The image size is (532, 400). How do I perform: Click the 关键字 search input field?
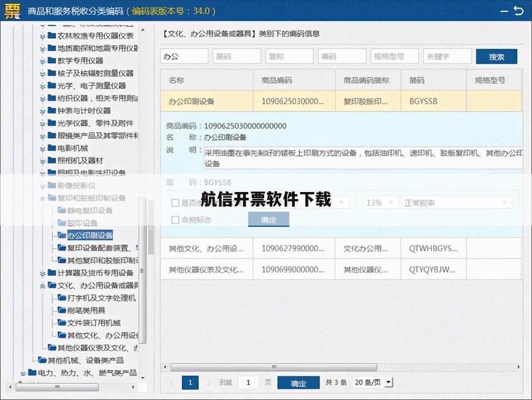pos(447,56)
